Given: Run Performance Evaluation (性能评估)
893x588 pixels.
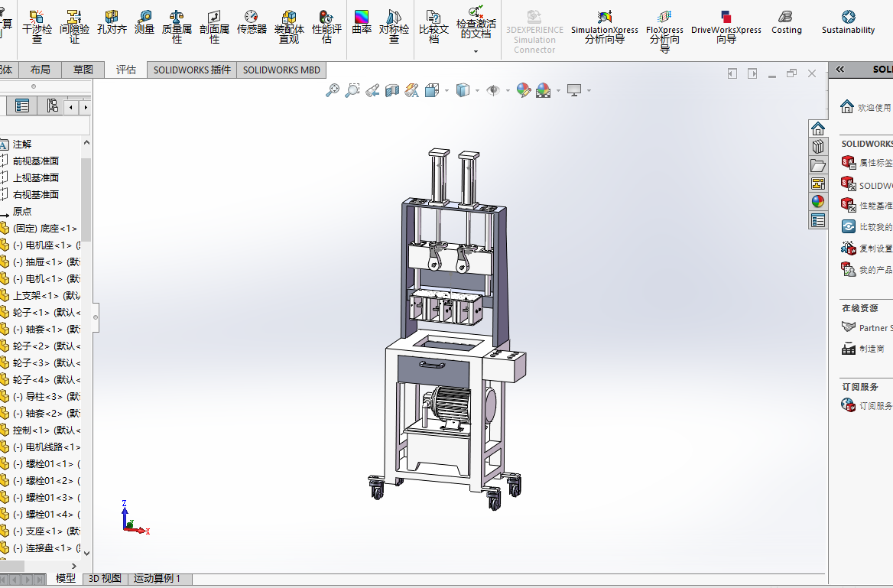Looking at the screenshot, I should (x=327, y=27).
